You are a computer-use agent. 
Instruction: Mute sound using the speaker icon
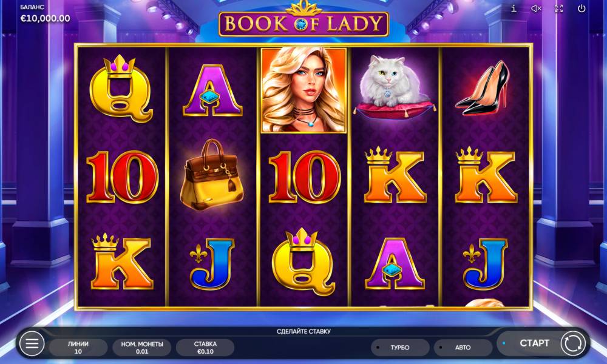point(536,8)
